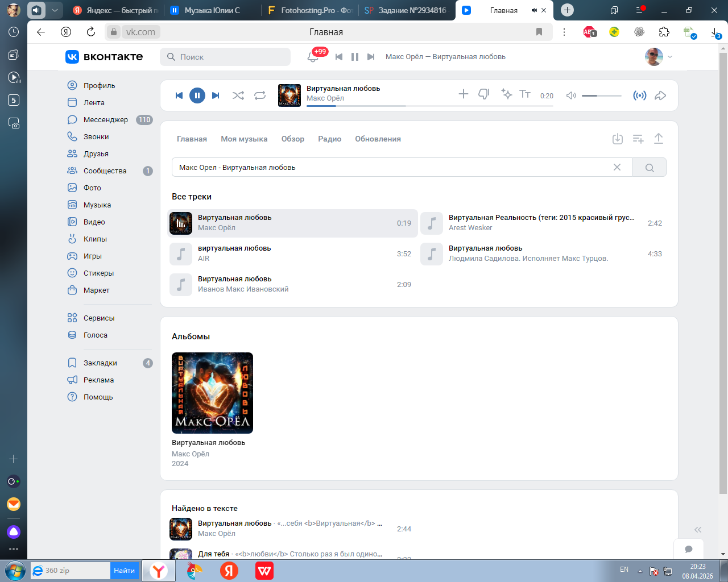Open browser tab list dropdown arrow

[x=55, y=10]
